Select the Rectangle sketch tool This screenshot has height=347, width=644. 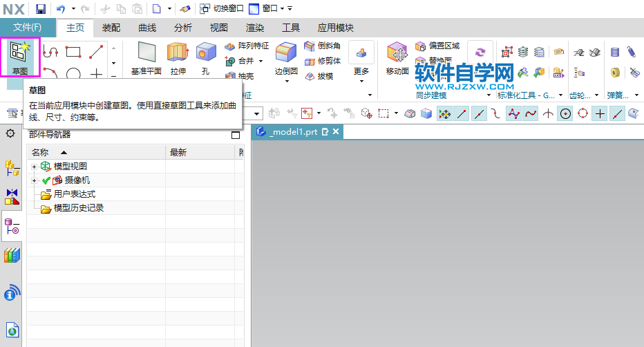[x=73, y=52]
